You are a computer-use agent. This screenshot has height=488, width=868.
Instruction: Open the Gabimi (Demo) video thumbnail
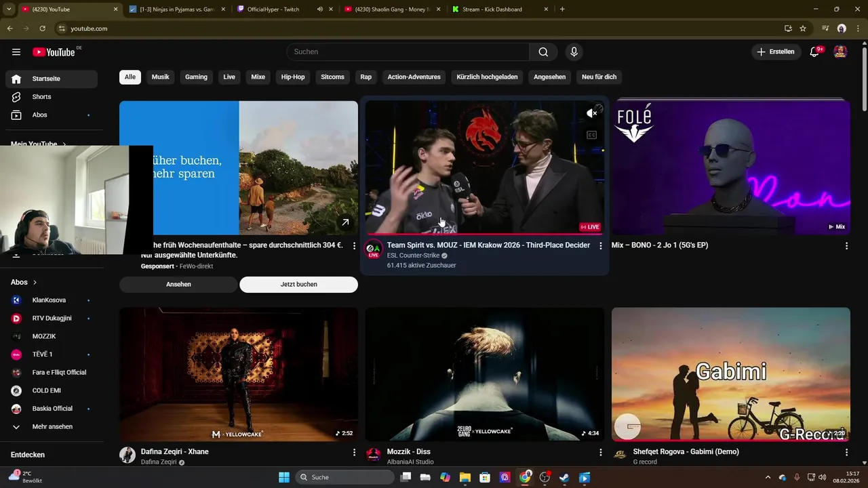731,374
